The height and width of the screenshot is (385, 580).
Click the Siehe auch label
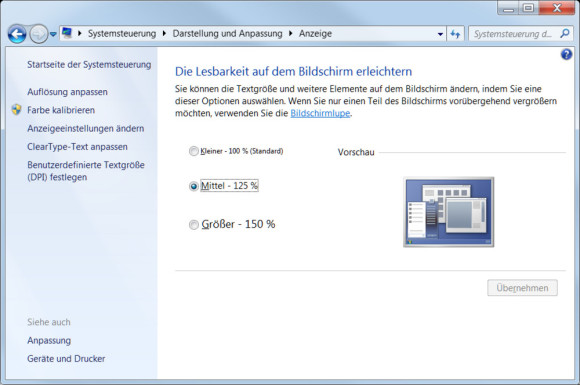click(48, 322)
